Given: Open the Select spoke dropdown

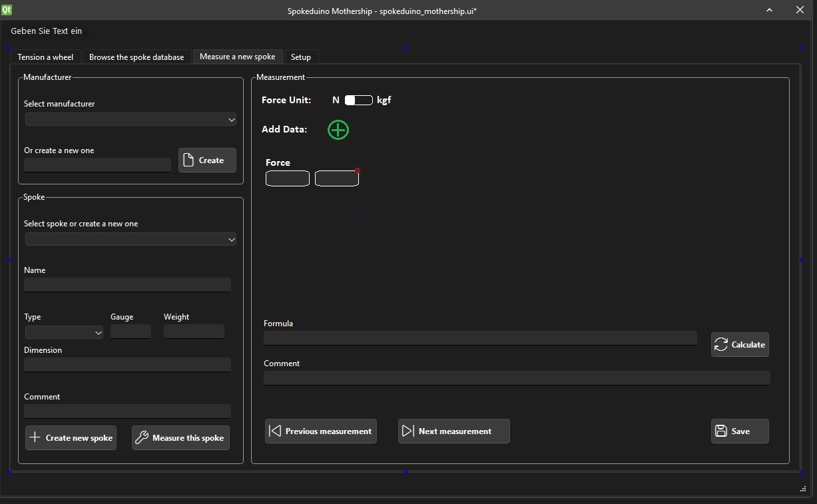Looking at the screenshot, I should [x=131, y=240].
